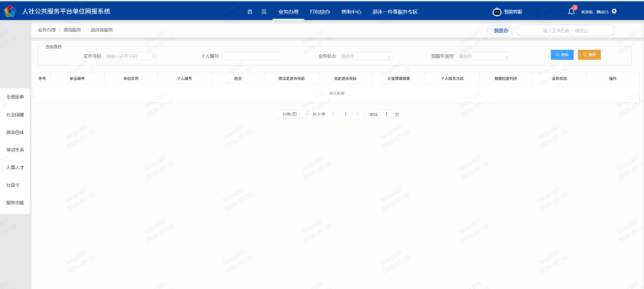
Task: Click the 序号 column header
Action: click(42, 78)
